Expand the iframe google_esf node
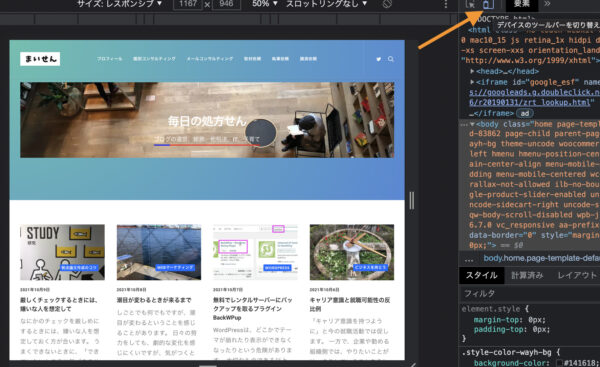The width and height of the screenshot is (600, 367). coord(472,82)
